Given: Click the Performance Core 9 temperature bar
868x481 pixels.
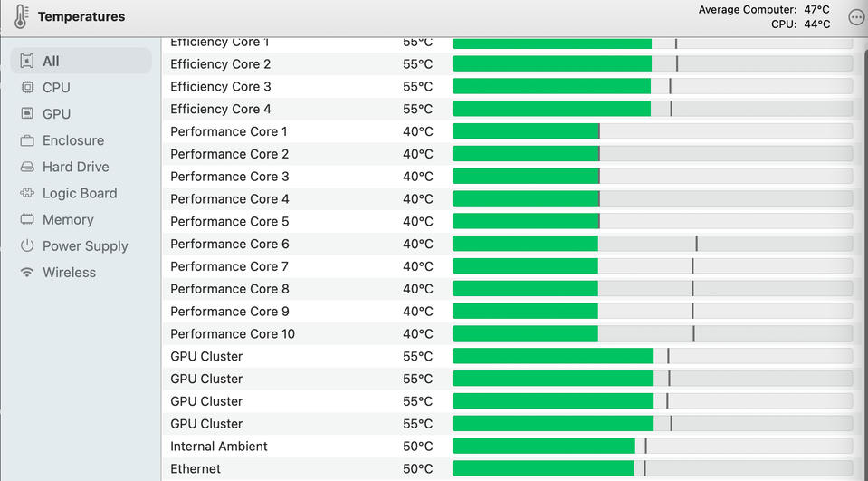Looking at the screenshot, I should 653,312.
